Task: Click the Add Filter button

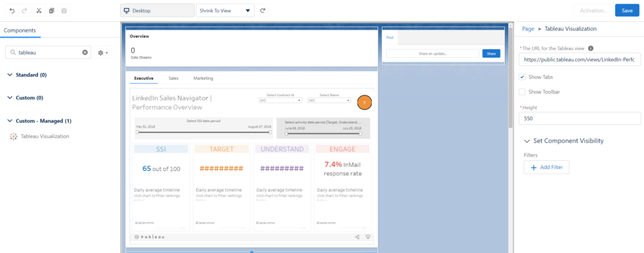Action: 547,167
